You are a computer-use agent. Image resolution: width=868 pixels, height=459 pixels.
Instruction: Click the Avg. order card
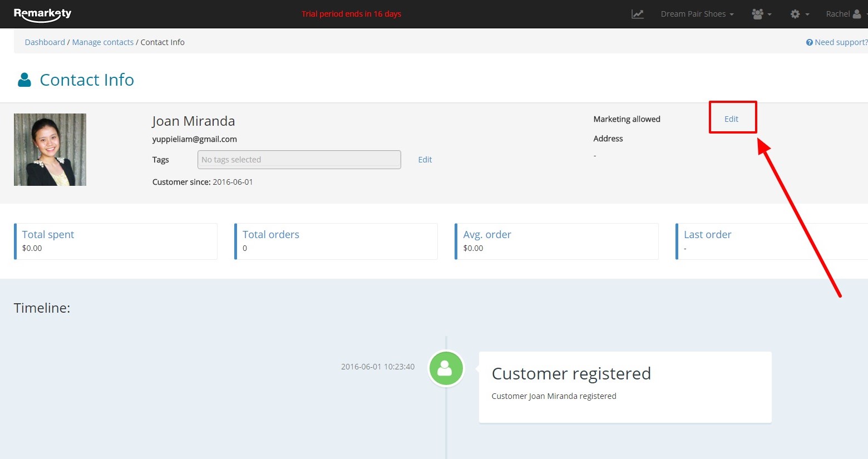click(x=557, y=241)
